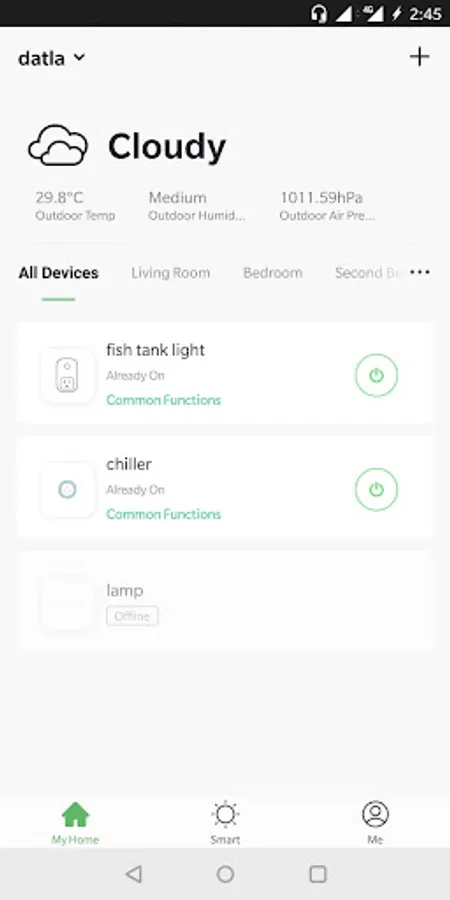
Task: Toggle power for fish tank light
Action: (x=376, y=375)
